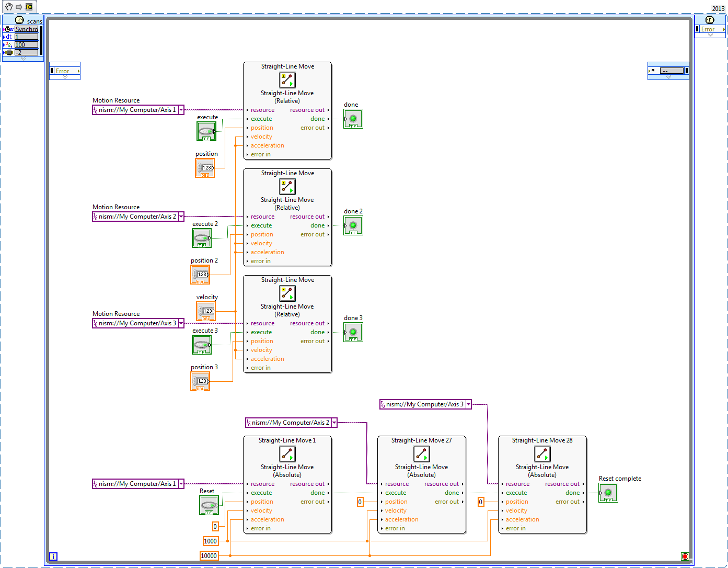This screenshot has height=568, width=728.
Task: Select the hand (Operate) tool in the top toolbar
Action: click(x=8, y=7)
